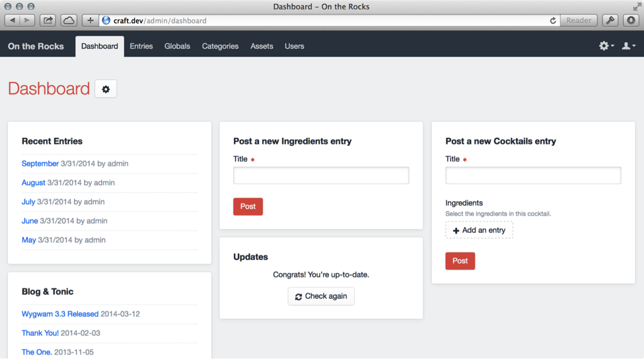Screen dimensions: 644x359
Task: Open the May recent entry
Action: click(29, 240)
